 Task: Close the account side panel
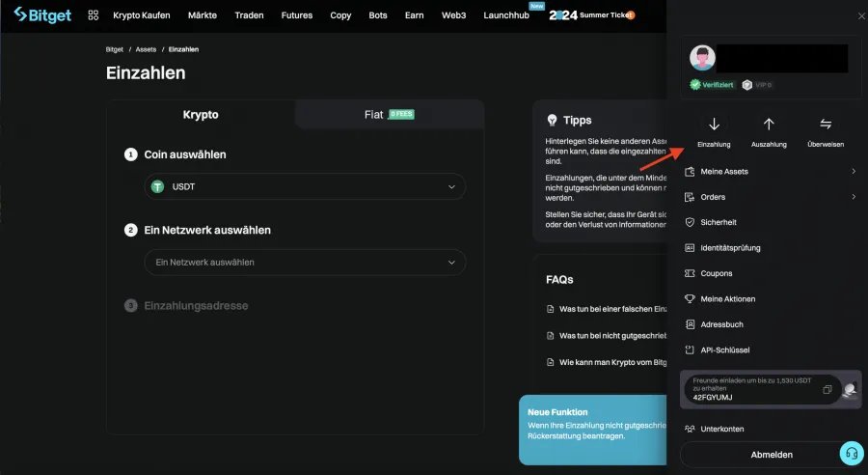pyautogui.click(x=861, y=16)
